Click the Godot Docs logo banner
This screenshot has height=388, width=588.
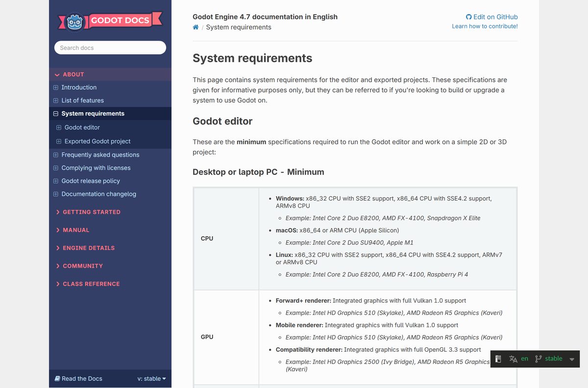tap(110, 22)
